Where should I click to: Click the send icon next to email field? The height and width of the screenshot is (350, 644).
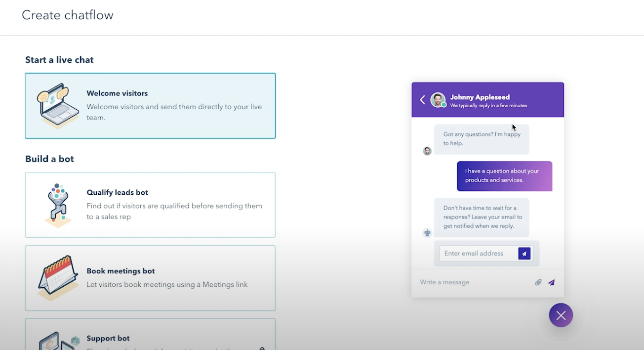(x=524, y=253)
